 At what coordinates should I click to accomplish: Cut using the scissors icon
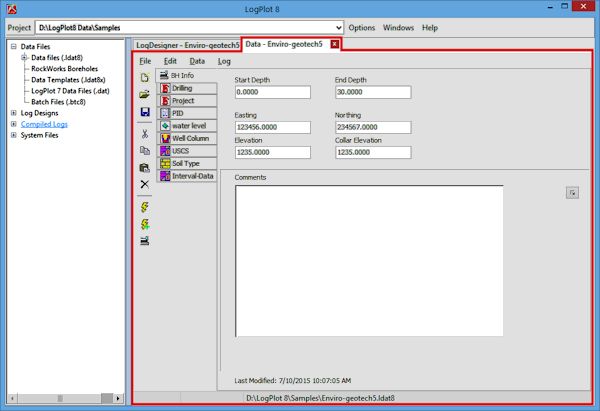tap(145, 134)
